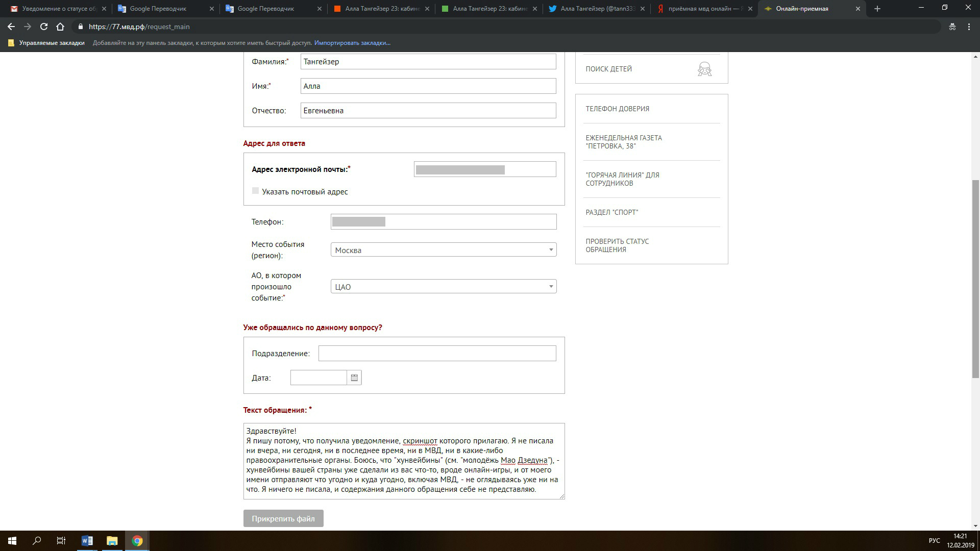
Task: Click into the Подразделение input field
Action: tap(437, 354)
